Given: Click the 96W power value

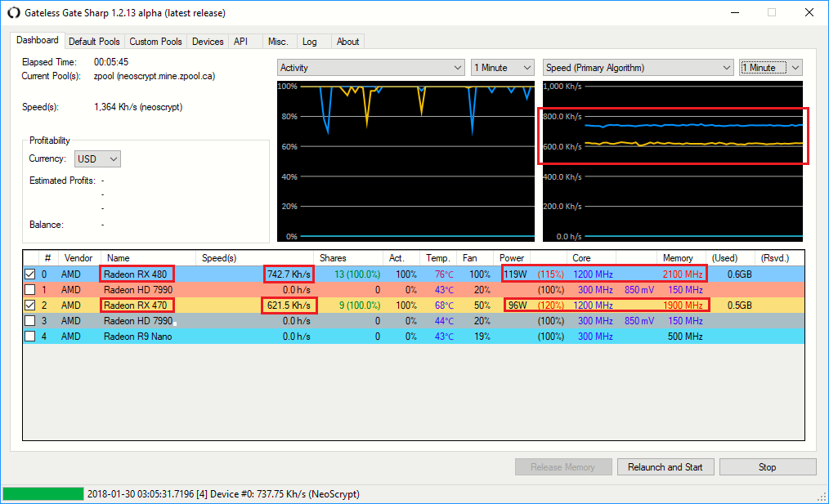Looking at the screenshot, I should (518, 306).
